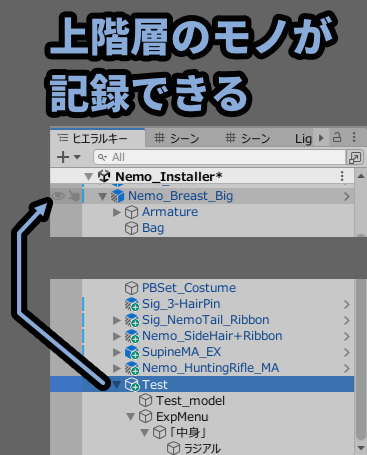Screen dimensions: 367x455
Task: Select the Test row label
Action: tap(155, 385)
